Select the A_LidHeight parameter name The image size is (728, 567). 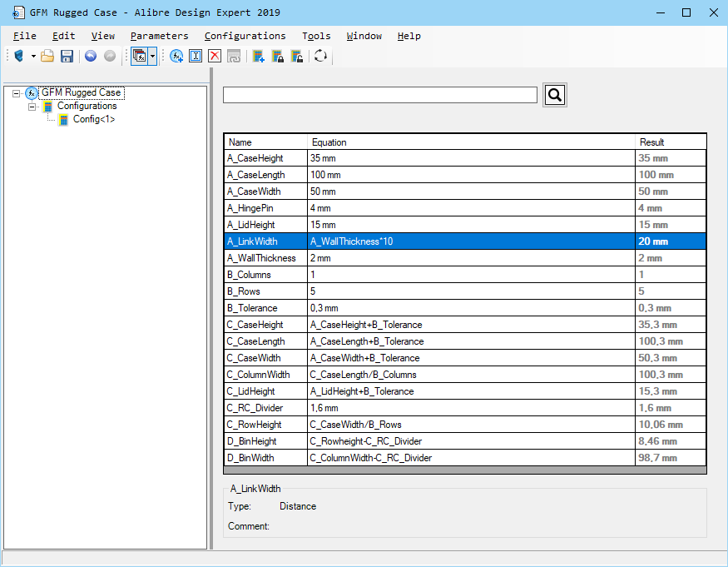251,225
